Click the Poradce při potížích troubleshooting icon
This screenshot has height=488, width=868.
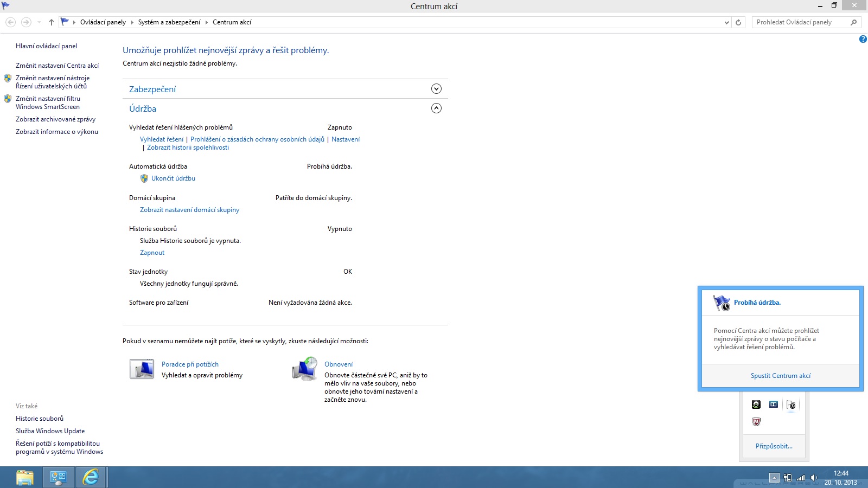click(x=142, y=369)
